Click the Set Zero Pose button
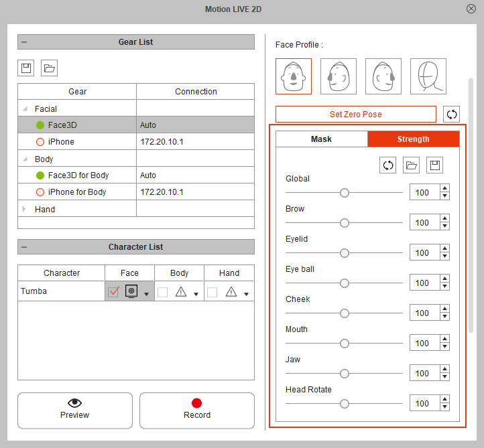This screenshot has width=484, height=448. tap(356, 114)
